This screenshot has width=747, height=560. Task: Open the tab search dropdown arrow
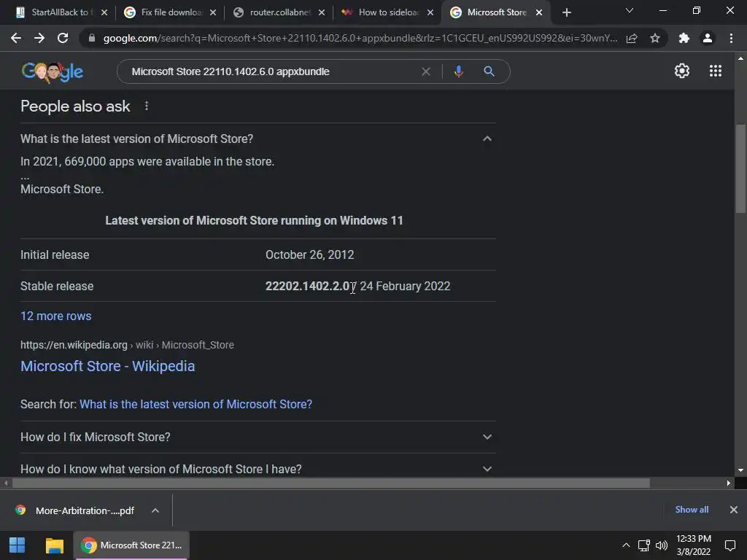click(x=630, y=10)
